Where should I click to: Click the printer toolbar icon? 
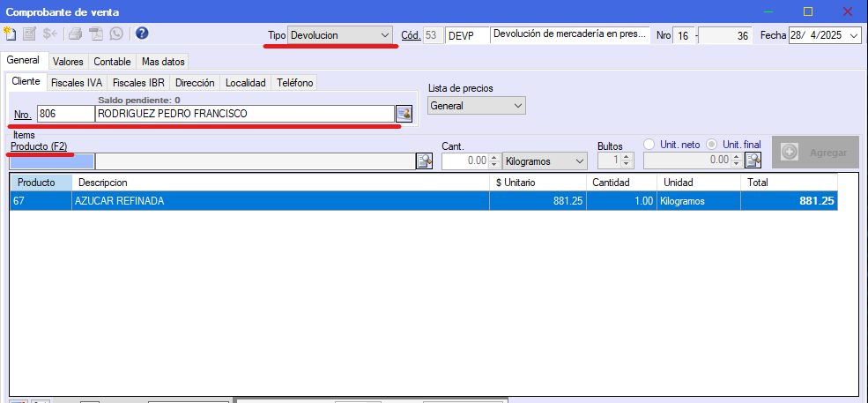click(x=76, y=34)
